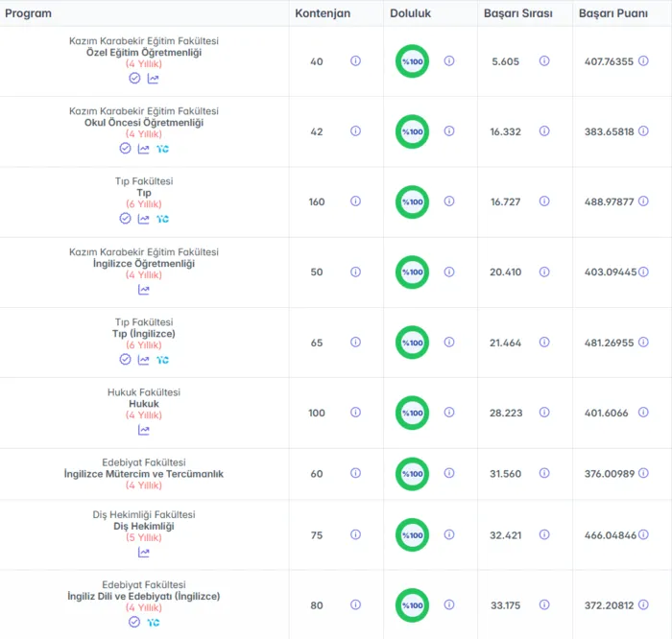Click the Başarı Puanı column header
Viewport: 672px width, 639px height.
[x=612, y=13]
